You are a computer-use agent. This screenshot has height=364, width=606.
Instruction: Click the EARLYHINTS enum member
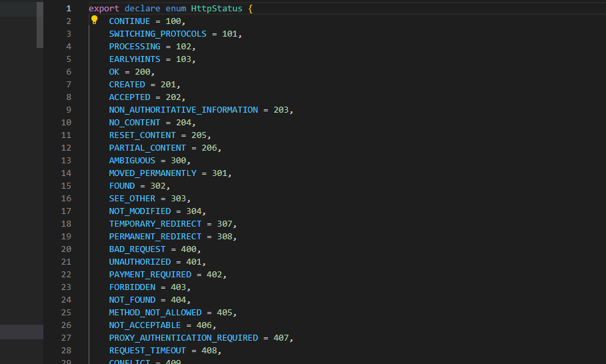click(x=135, y=59)
